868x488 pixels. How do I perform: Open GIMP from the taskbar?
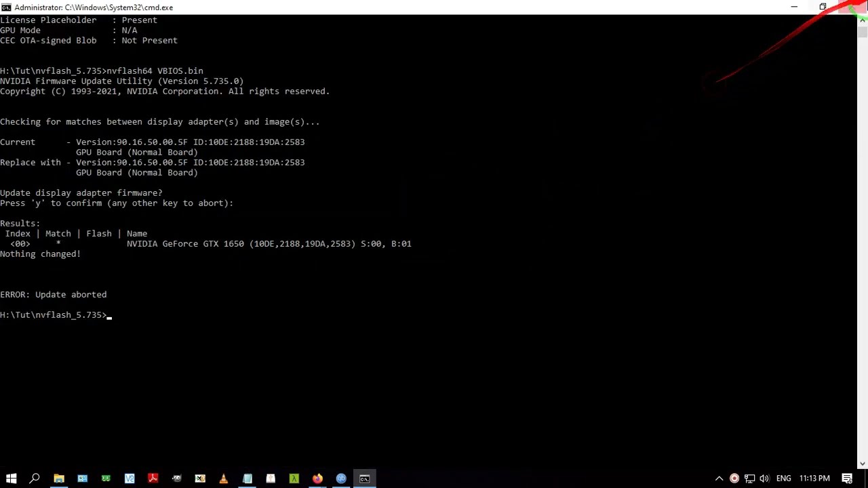(177, 479)
